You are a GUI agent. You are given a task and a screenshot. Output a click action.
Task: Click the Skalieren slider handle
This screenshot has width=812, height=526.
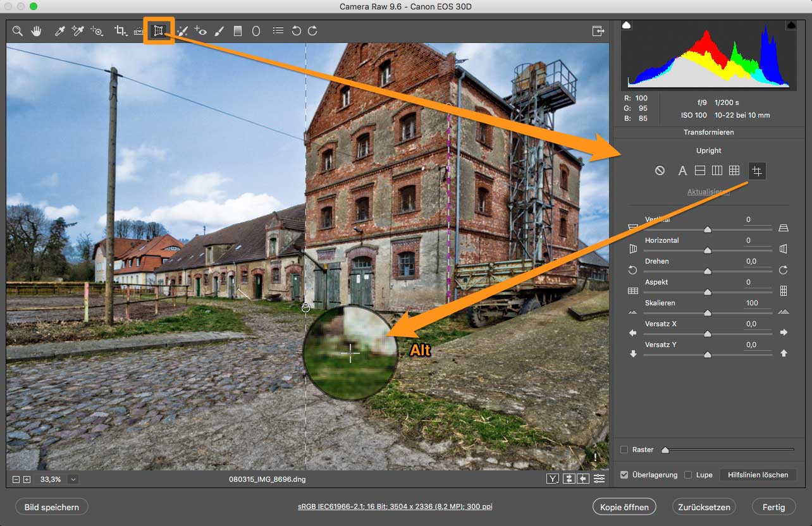click(x=708, y=312)
